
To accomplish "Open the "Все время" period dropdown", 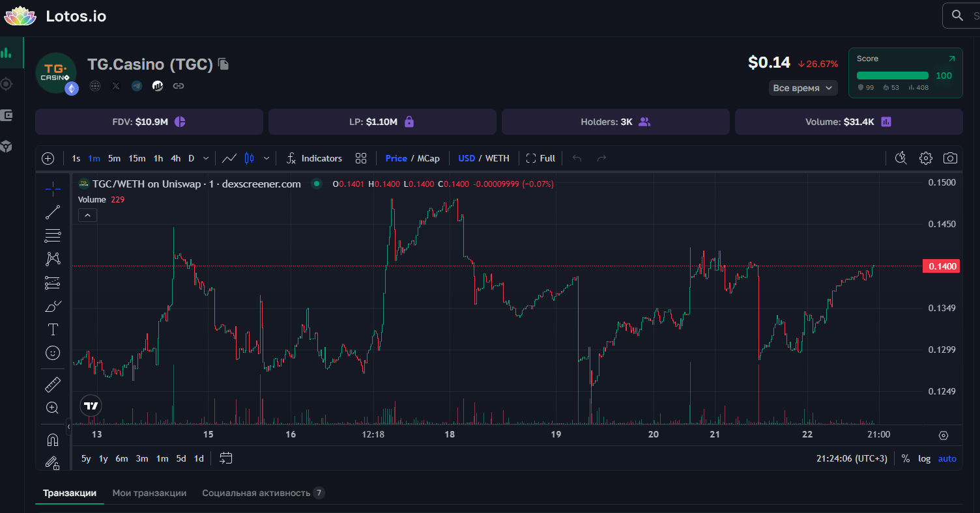I will (803, 88).
